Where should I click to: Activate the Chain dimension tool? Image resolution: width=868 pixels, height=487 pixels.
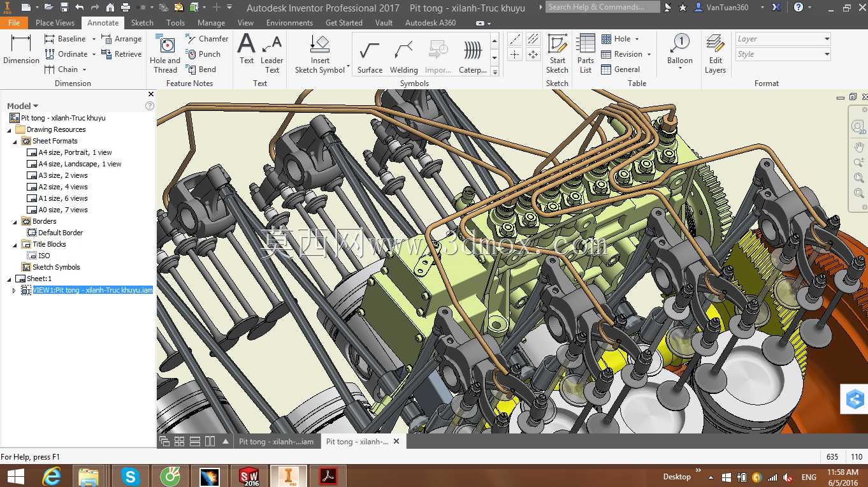click(x=61, y=69)
